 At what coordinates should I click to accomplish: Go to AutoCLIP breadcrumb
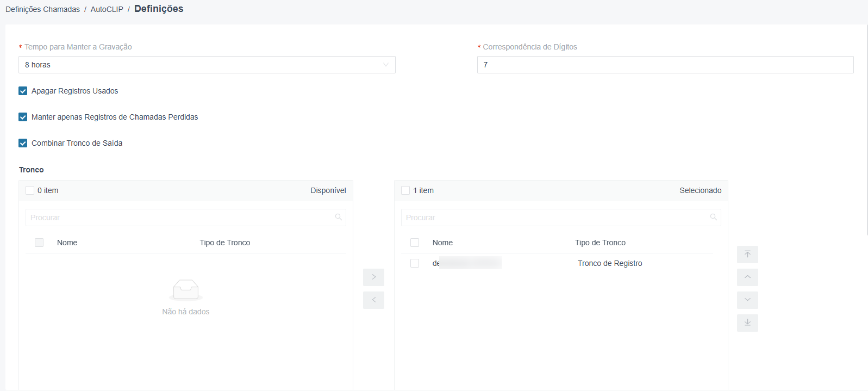pyautogui.click(x=107, y=9)
